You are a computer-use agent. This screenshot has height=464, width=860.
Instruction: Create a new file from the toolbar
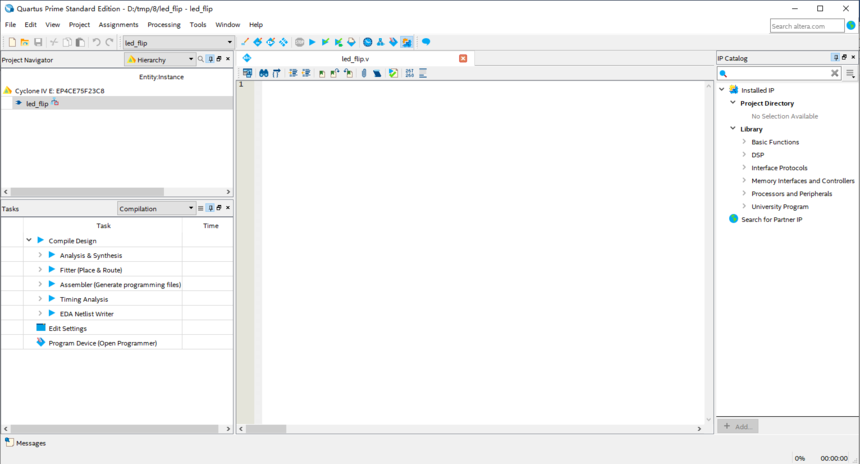click(12, 42)
